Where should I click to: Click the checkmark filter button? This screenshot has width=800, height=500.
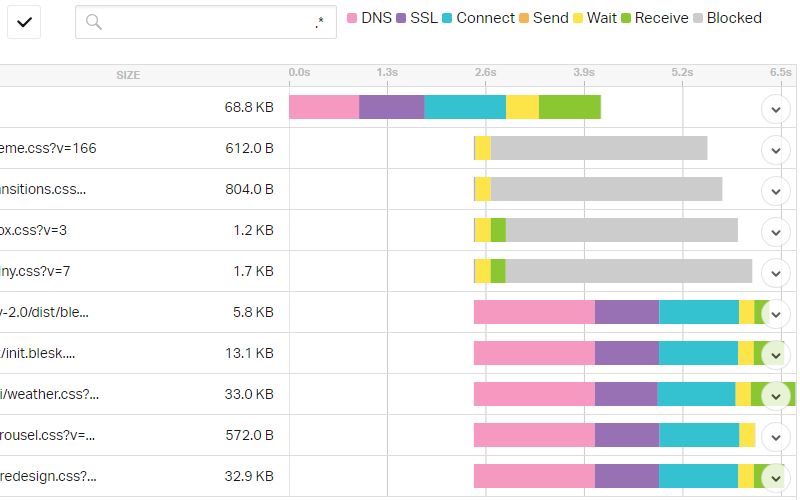[23, 23]
